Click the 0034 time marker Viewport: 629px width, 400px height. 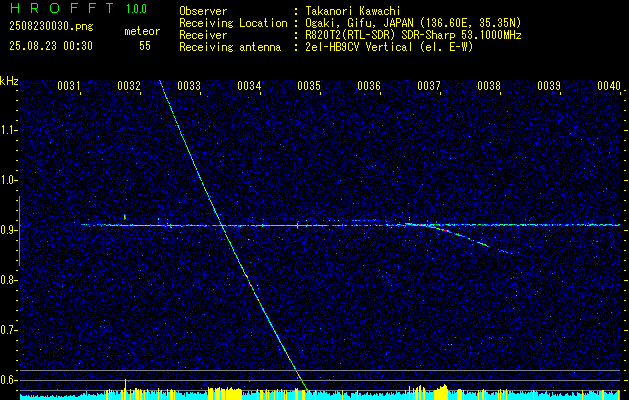click(x=249, y=86)
